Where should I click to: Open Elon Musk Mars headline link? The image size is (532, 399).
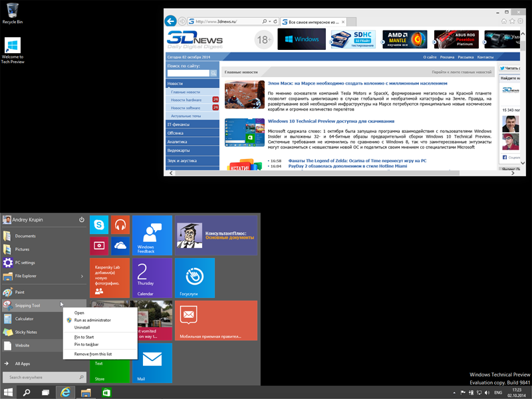click(357, 83)
